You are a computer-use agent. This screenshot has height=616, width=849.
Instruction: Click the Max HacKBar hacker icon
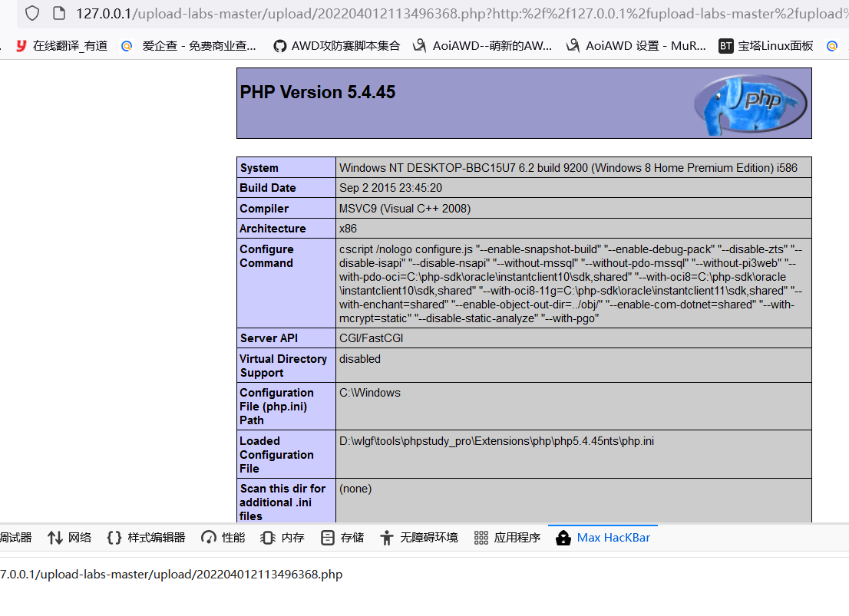coord(563,538)
